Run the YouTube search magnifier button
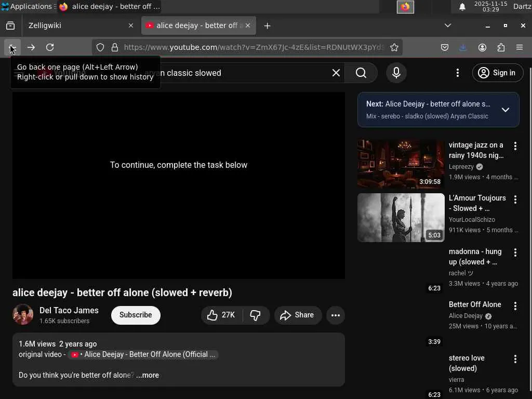The width and height of the screenshot is (532, 399). tap(361, 73)
